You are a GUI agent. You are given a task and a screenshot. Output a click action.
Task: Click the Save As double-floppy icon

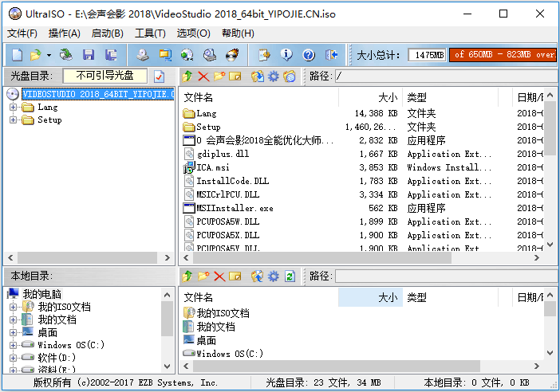(x=111, y=55)
